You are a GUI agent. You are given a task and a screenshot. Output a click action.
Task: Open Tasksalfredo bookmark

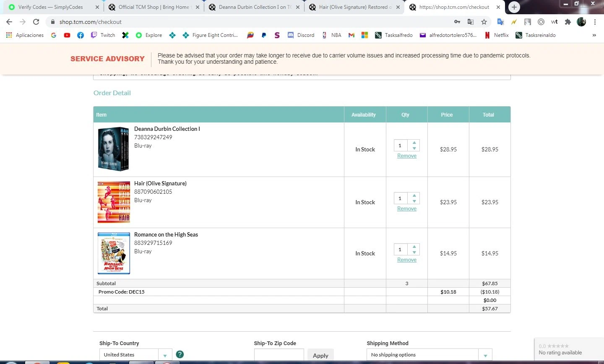[x=394, y=35]
